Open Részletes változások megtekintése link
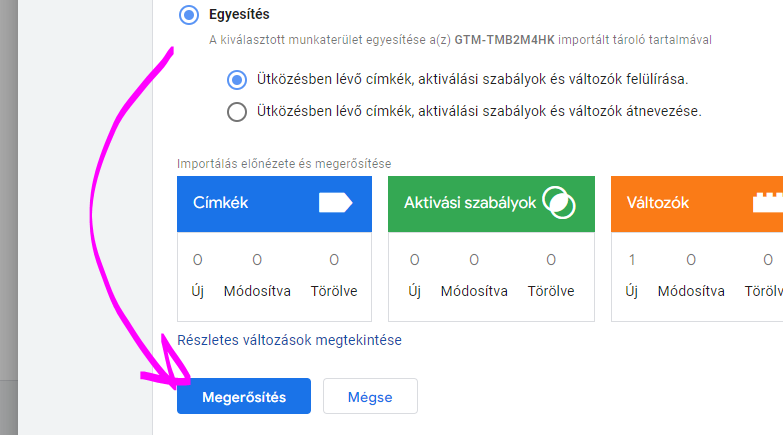 tap(289, 340)
